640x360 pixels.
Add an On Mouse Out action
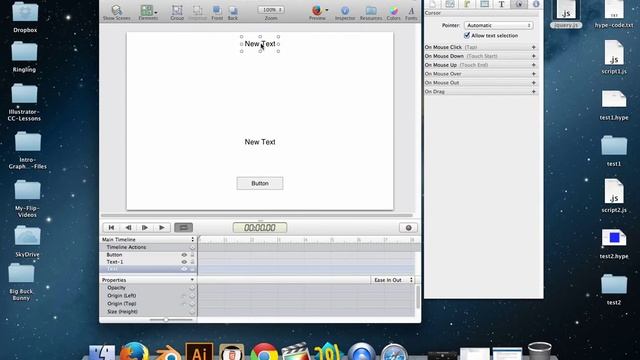coord(533,83)
